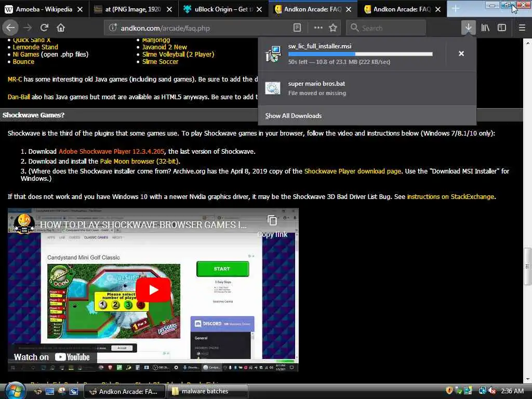Screen dimensions: 532x399
Task: Switch to uBlock Origin tab
Action: (222, 9)
